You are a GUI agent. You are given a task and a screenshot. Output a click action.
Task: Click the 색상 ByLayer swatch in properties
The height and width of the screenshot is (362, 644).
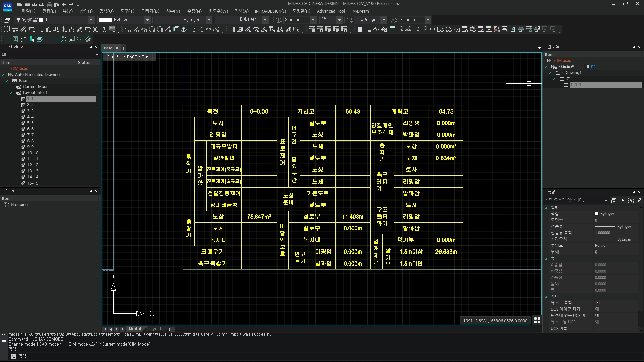coord(596,214)
